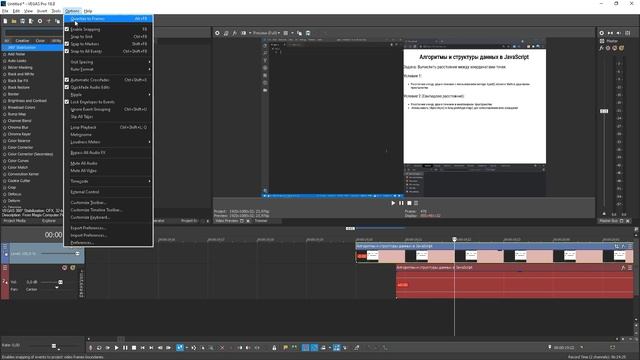Click Customize Toolbar... in the Options menu
The height and width of the screenshot is (360, 640).
108,202
